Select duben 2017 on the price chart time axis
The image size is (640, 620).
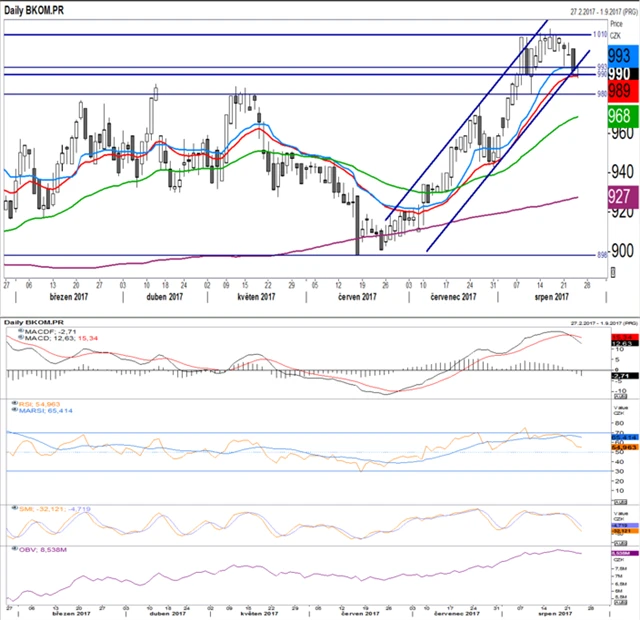(165, 297)
